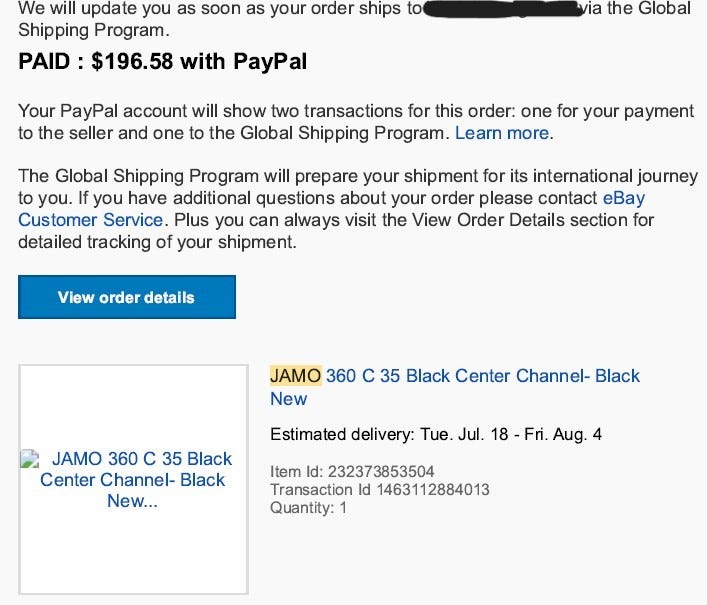This screenshot has width=707, height=605.
Task: Open JAMO 360 C 35 item title link
Action: pyautogui.click(x=454, y=387)
